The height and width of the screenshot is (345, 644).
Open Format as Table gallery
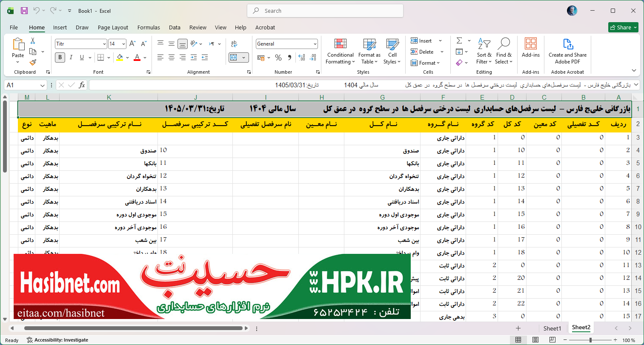click(x=369, y=52)
